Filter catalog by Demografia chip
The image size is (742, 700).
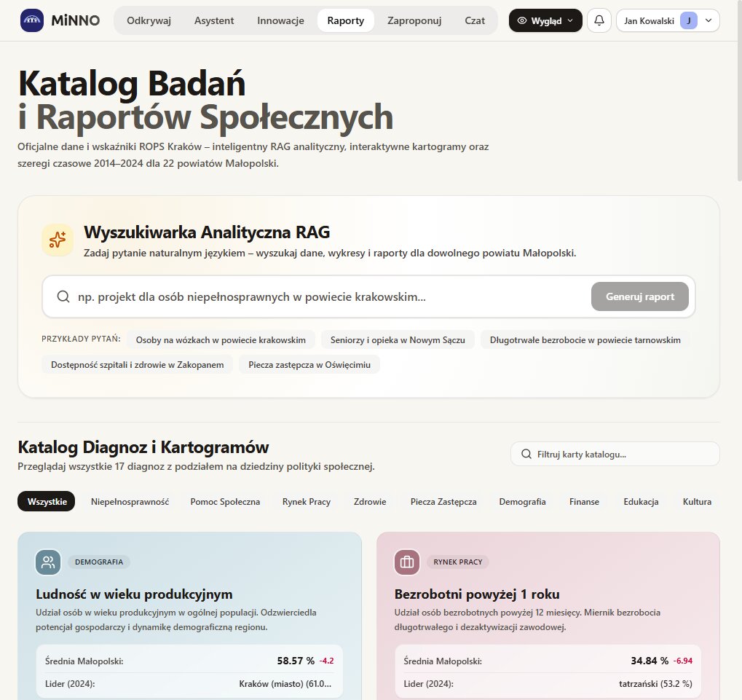pyautogui.click(x=522, y=501)
